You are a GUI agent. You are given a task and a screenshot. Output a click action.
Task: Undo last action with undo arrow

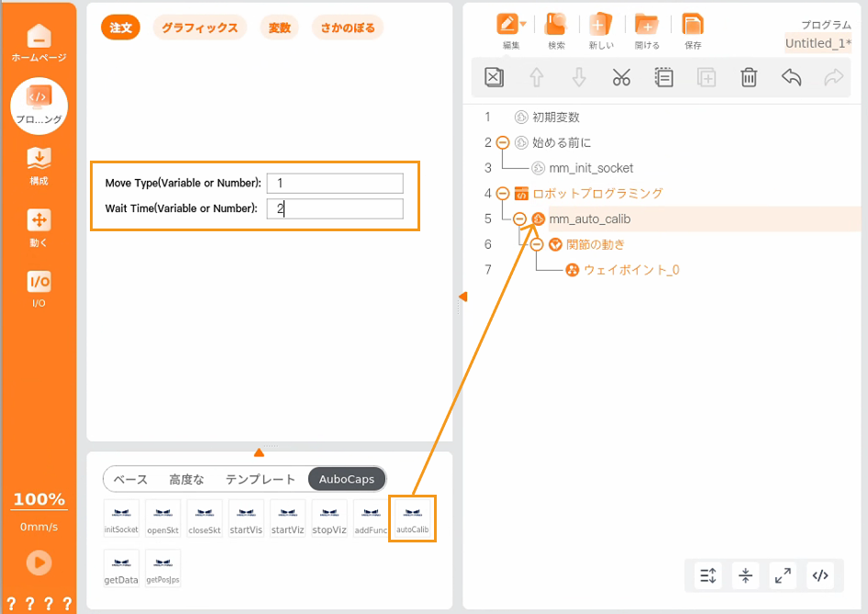pyautogui.click(x=791, y=77)
